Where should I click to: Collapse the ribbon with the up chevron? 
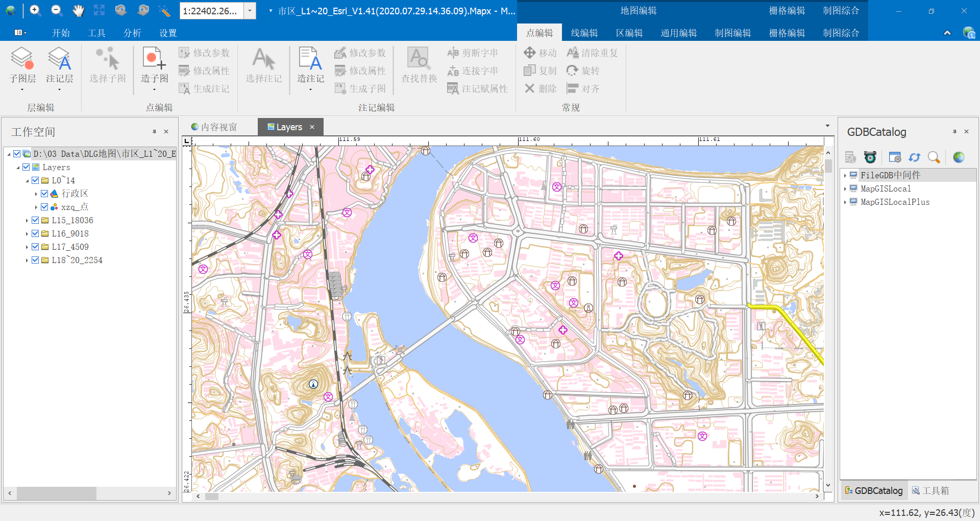[x=947, y=33]
